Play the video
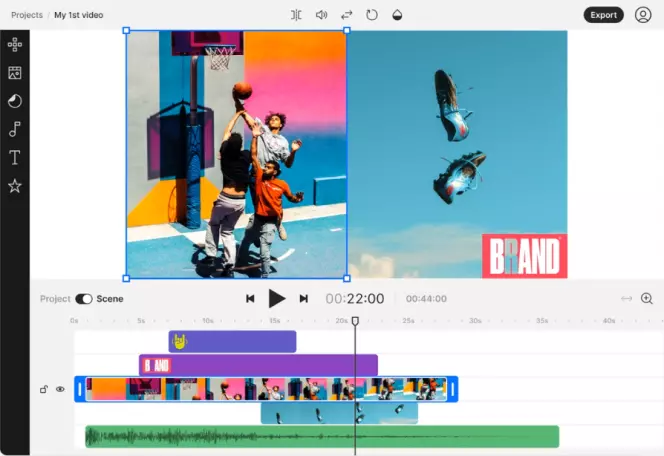Image resolution: width=664 pixels, height=456 pixels. (277, 299)
